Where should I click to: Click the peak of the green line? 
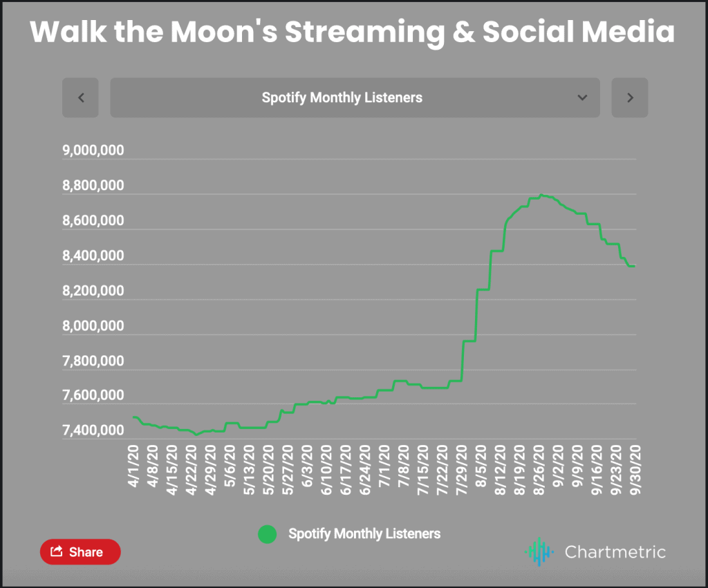click(x=541, y=195)
